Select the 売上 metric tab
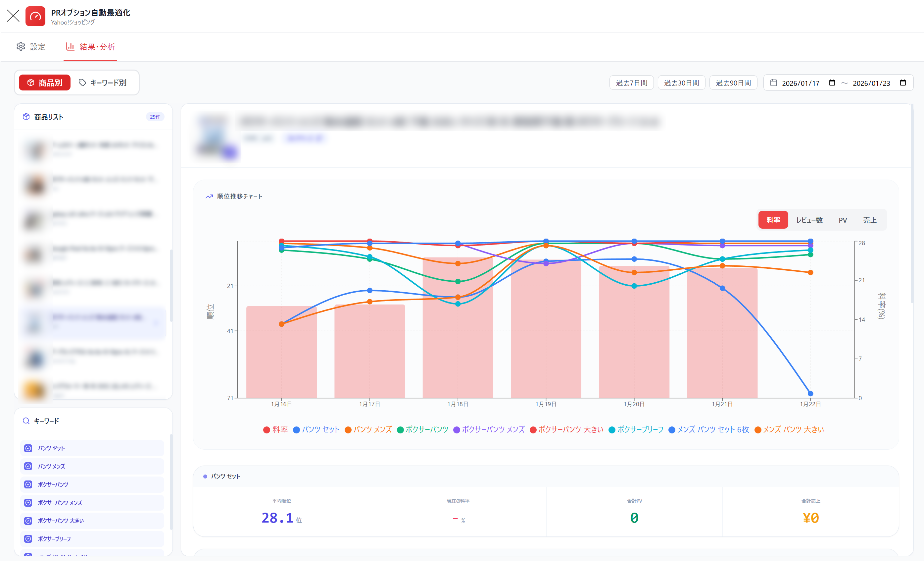Viewport: 924px width, 561px height. pos(870,220)
